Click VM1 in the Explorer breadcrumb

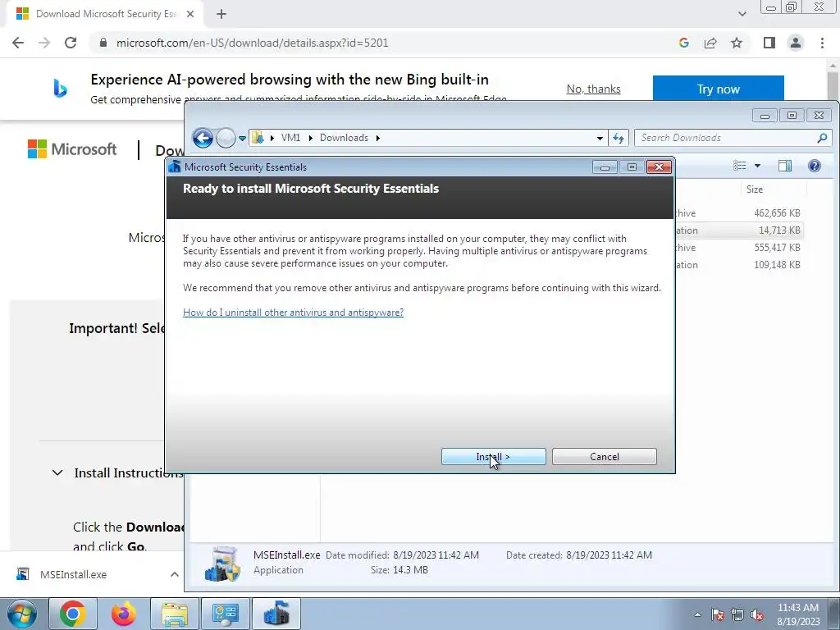click(290, 138)
